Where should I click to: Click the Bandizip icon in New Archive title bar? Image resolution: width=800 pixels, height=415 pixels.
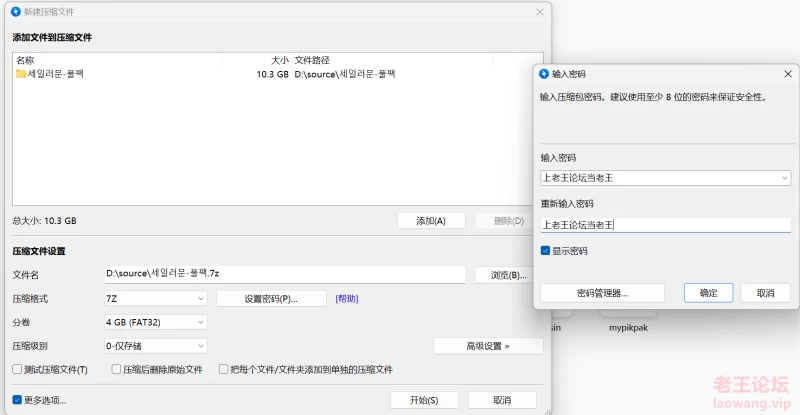coord(16,11)
